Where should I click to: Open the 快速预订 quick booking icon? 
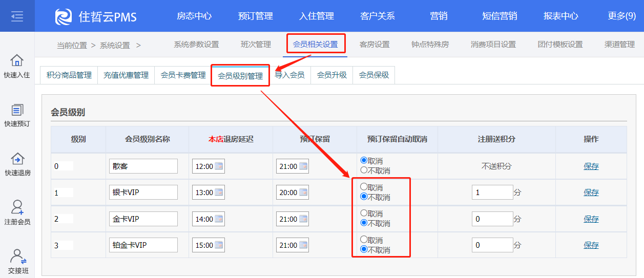pos(17,110)
